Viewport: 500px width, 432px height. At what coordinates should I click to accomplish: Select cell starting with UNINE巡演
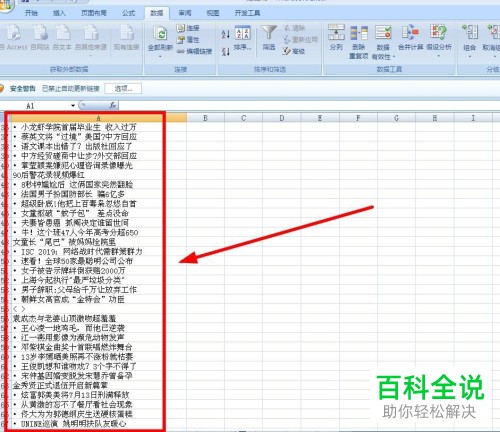tap(98, 424)
